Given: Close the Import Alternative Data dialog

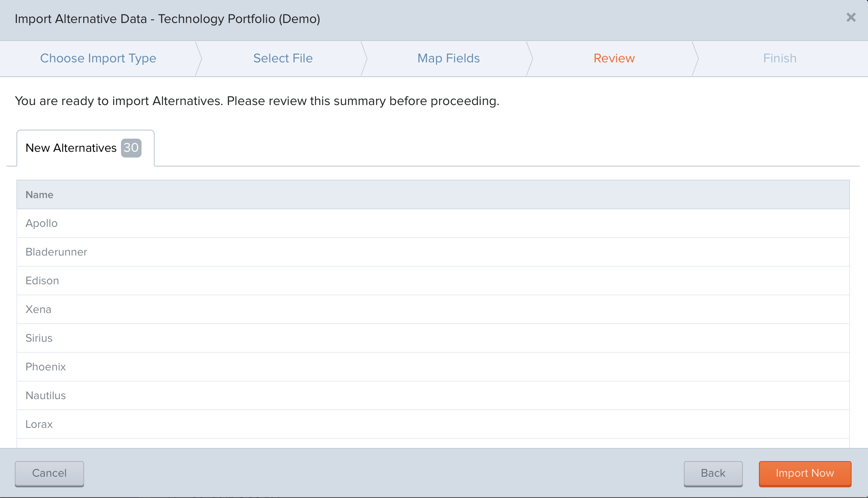Looking at the screenshot, I should (851, 17).
